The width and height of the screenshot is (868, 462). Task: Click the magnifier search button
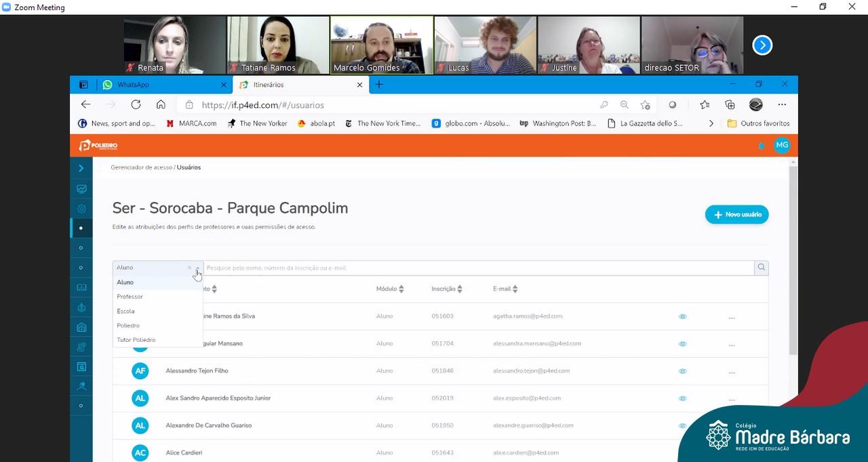762,268
